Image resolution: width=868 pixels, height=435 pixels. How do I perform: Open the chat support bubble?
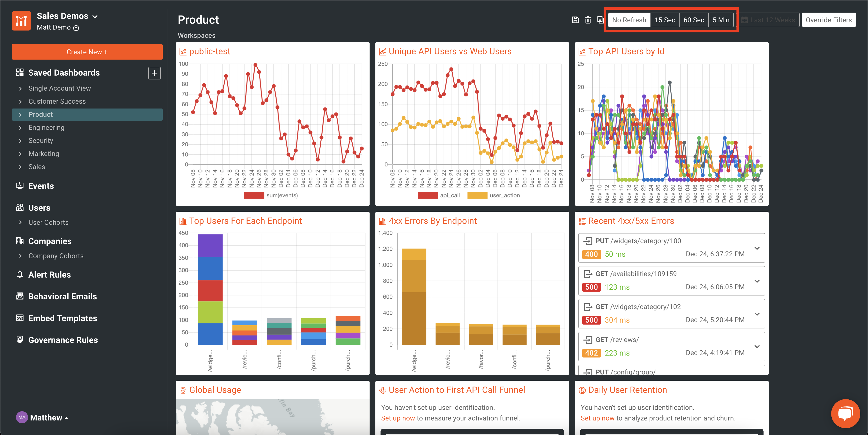click(845, 413)
